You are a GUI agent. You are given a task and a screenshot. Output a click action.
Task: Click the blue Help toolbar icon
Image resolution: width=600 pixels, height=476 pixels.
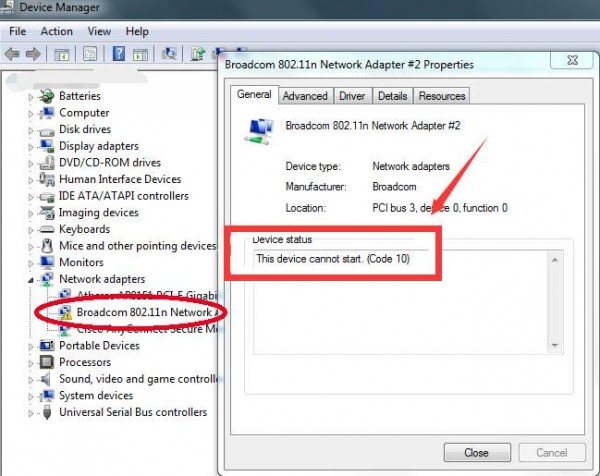[119, 53]
